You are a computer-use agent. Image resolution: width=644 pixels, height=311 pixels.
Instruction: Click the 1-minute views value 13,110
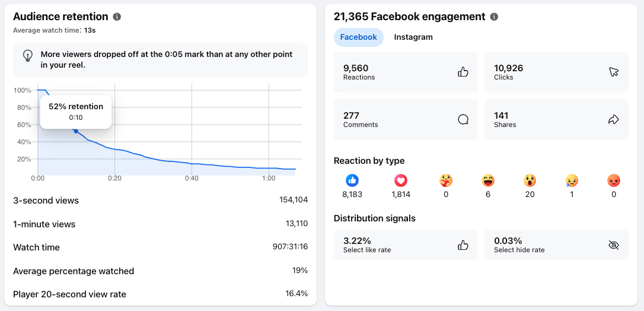click(296, 224)
